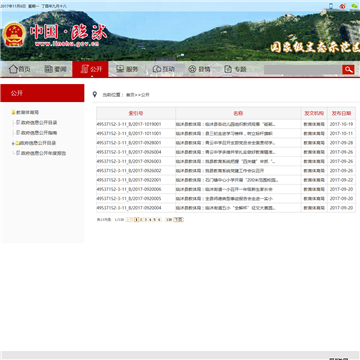
Task: Open the article title dated 2017-09-28
Action: pos(226,143)
